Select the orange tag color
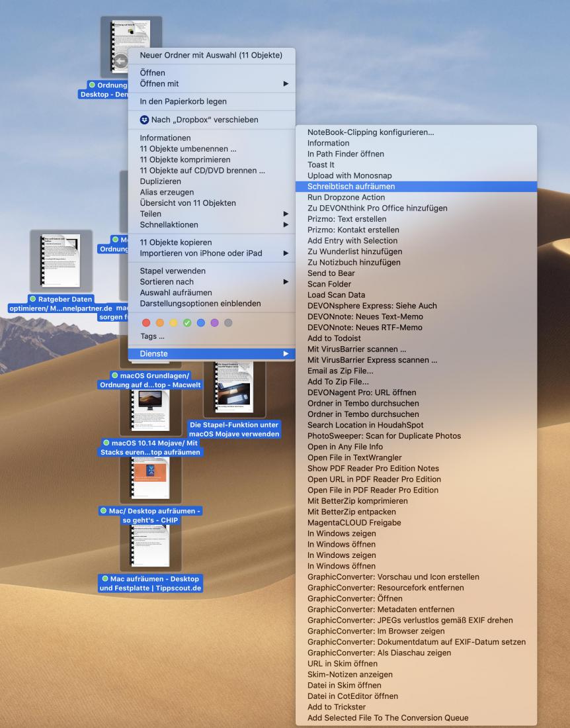The width and height of the screenshot is (570, 728). click(x=159, y=323)
